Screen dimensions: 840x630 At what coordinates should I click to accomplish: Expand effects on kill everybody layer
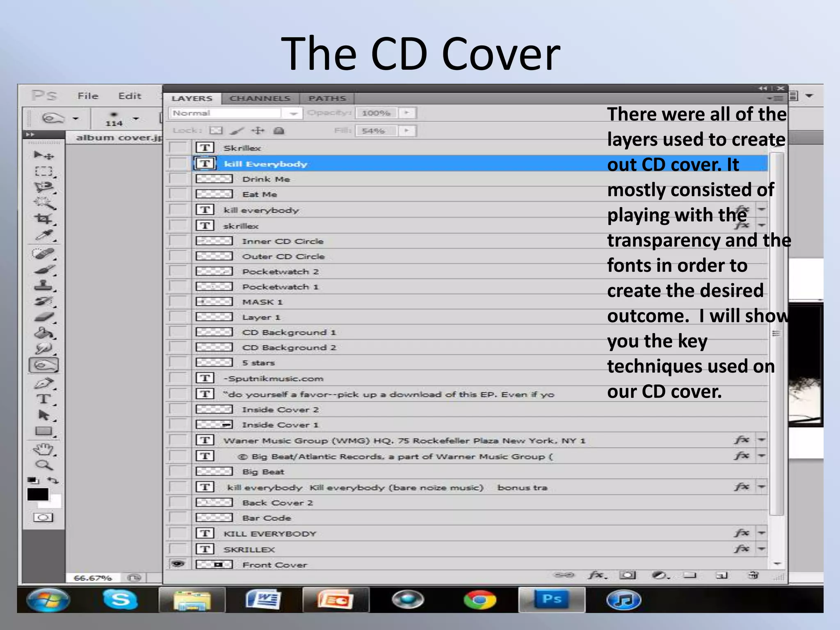(761, 210)
